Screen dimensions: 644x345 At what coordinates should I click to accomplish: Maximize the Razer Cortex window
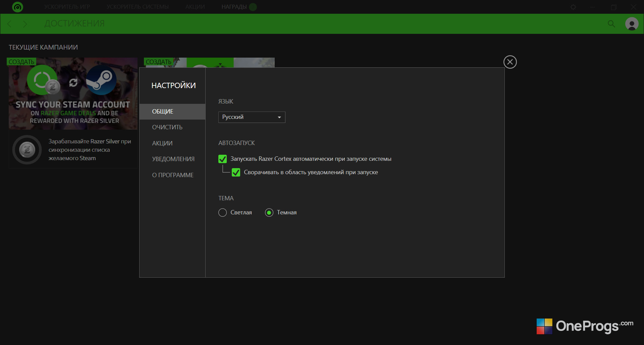[x=613, y=7]
